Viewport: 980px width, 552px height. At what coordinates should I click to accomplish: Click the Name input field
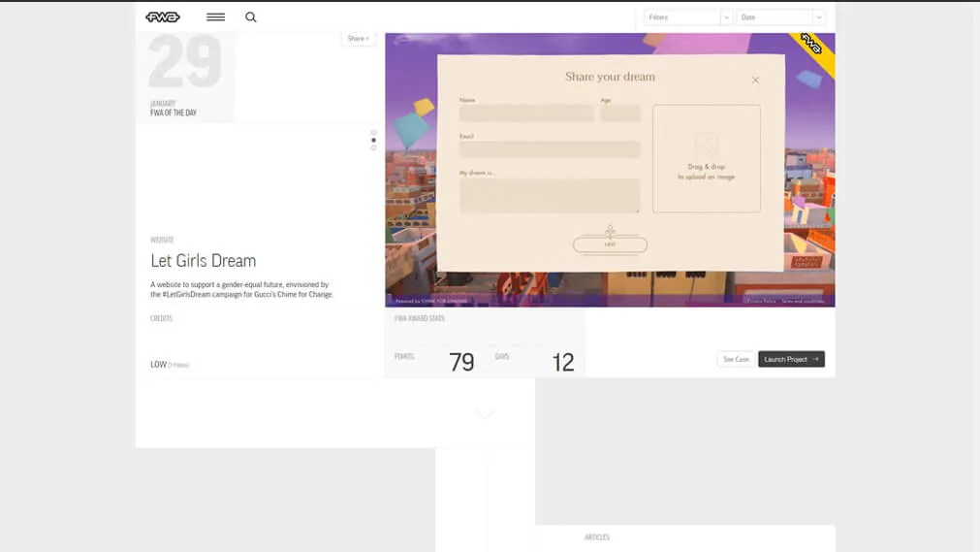[526, 114]
